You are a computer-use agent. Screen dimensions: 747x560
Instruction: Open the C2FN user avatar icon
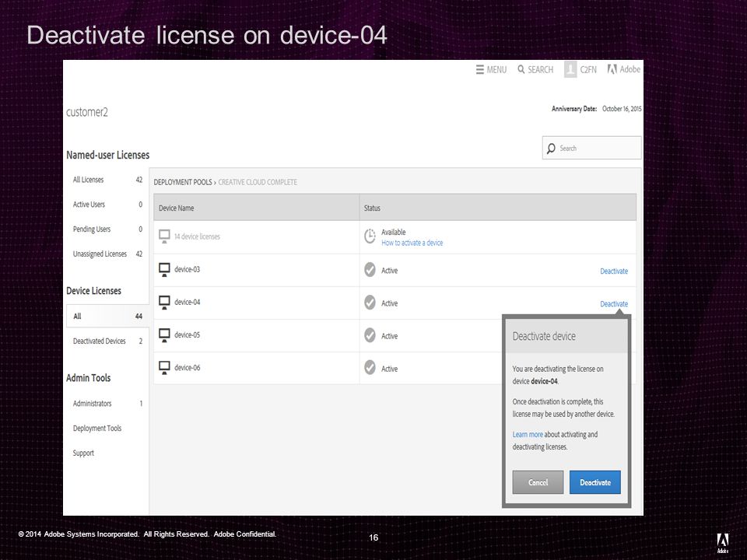coord(570,69)
